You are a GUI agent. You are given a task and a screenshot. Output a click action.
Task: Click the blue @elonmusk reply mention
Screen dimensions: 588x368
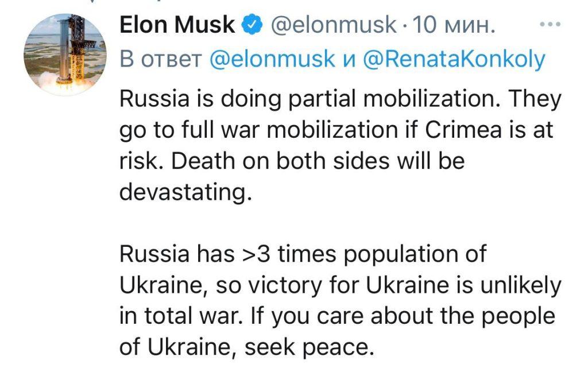pyautogui.click(x=272, y=59)
